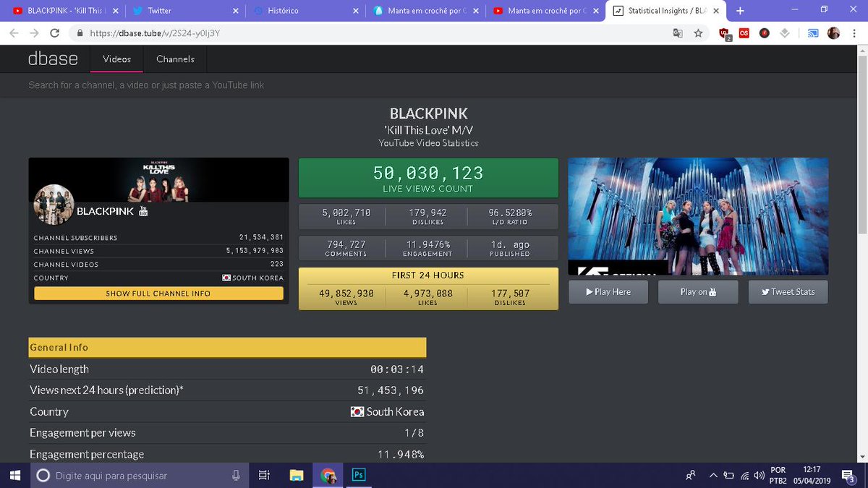
Task: Click the General Info section header
Action: point(227,347)
